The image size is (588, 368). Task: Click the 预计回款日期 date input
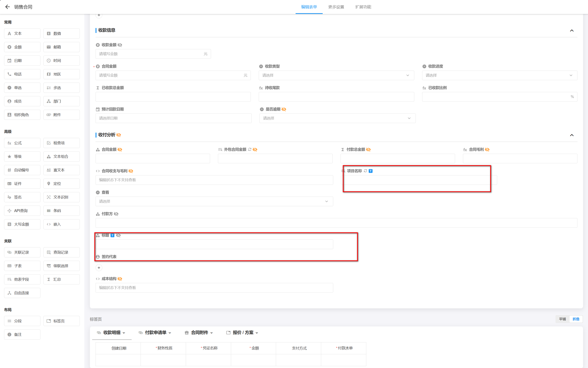(x=173, y=118)
